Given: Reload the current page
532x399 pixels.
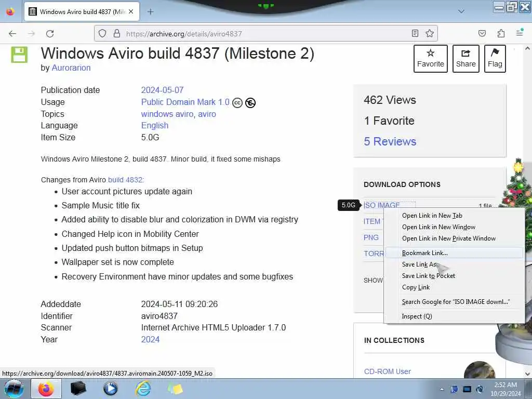Looking at the screenshot, I should point(50,34).
